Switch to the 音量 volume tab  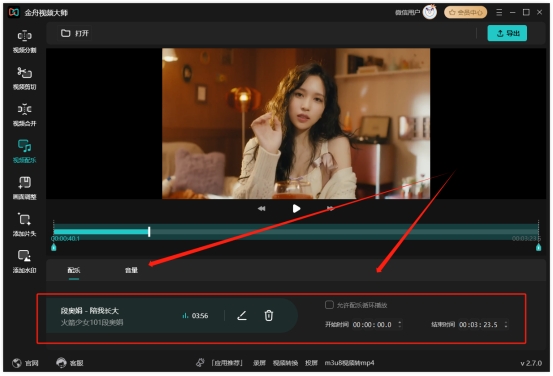pos(131,270)
